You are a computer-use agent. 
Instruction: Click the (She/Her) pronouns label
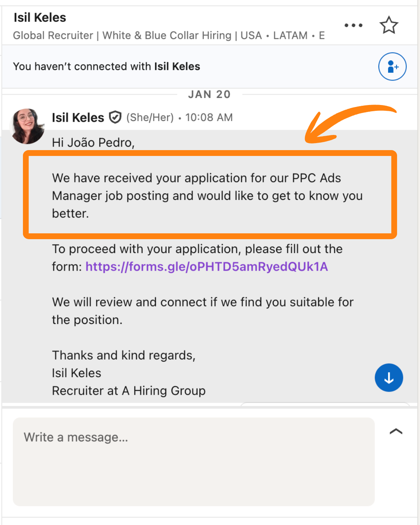point(150,117)
